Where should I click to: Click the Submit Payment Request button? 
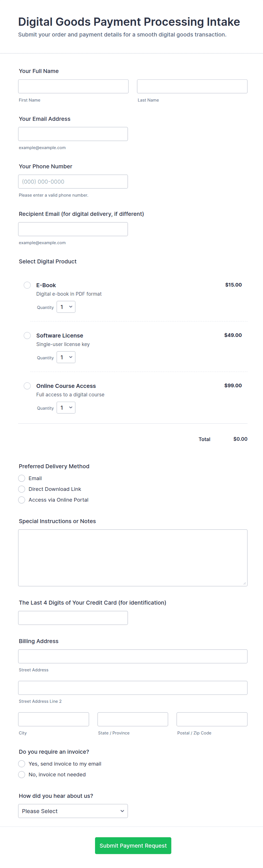133,845
